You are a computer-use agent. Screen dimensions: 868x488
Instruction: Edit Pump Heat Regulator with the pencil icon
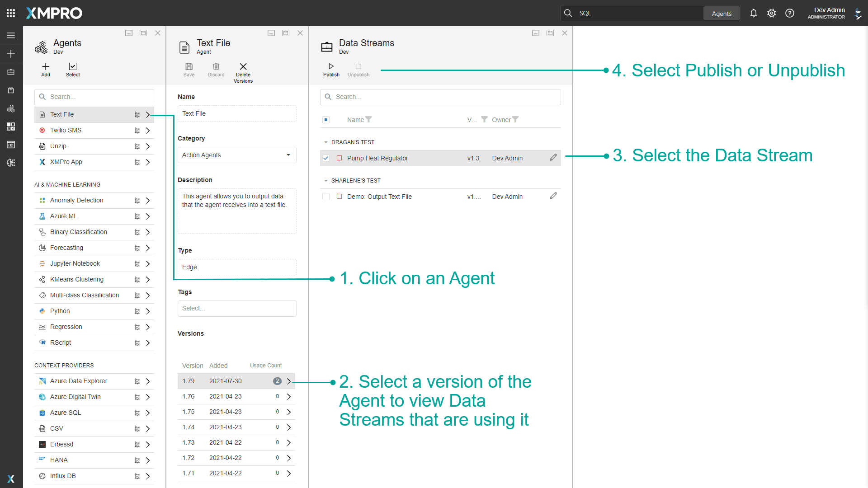553,157
